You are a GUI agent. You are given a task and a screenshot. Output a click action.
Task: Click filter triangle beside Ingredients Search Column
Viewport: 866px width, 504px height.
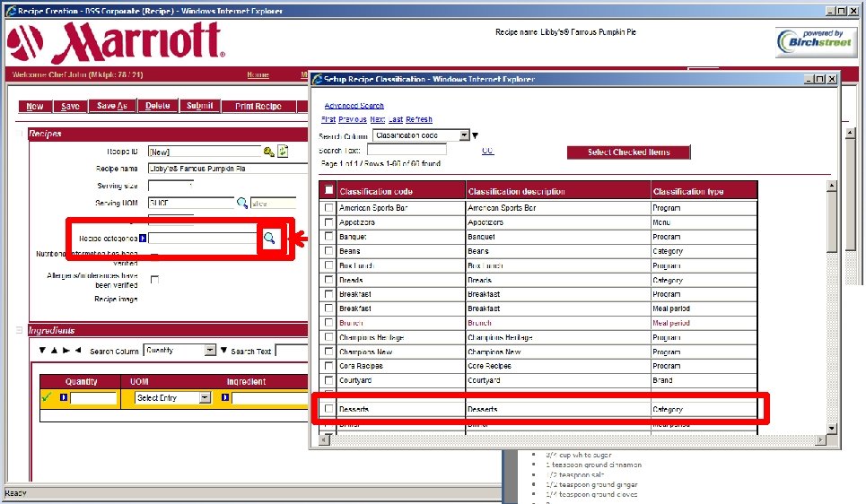[x=223, y=350]
